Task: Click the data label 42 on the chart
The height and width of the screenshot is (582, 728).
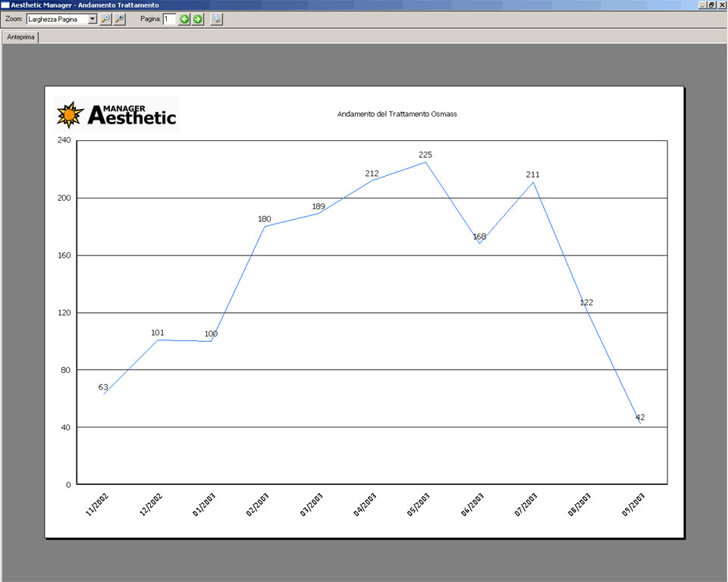Action: pyautogui.click(x=640, y=418)
